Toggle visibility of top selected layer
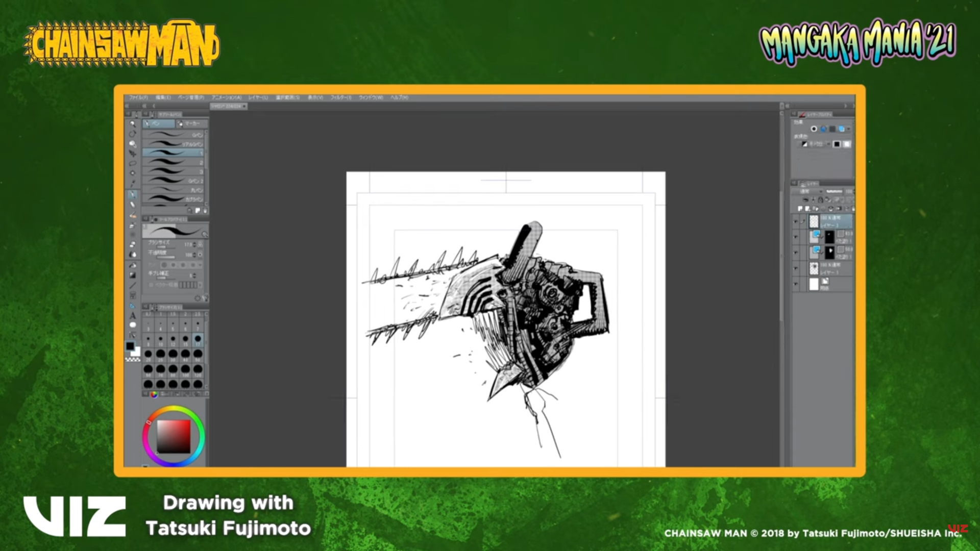The width and height of the screenshot is (980, 551). 795,221
